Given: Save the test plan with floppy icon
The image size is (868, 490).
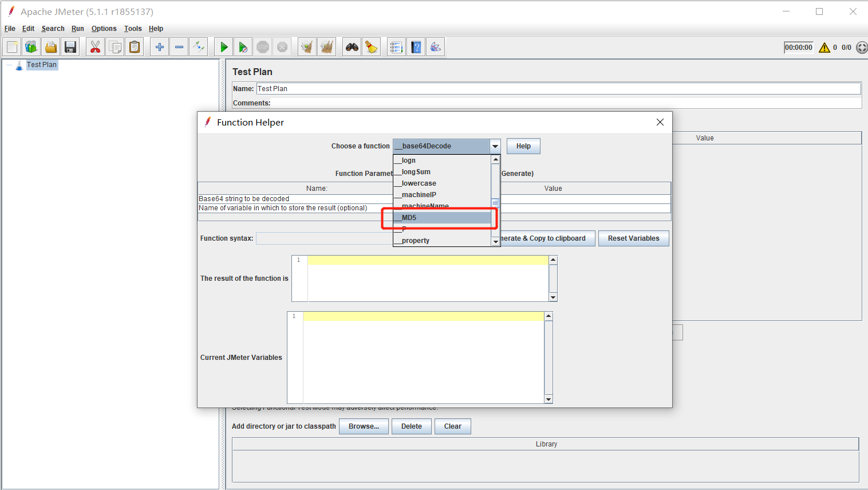Looking at the screenshot, I should pos(70,47).
